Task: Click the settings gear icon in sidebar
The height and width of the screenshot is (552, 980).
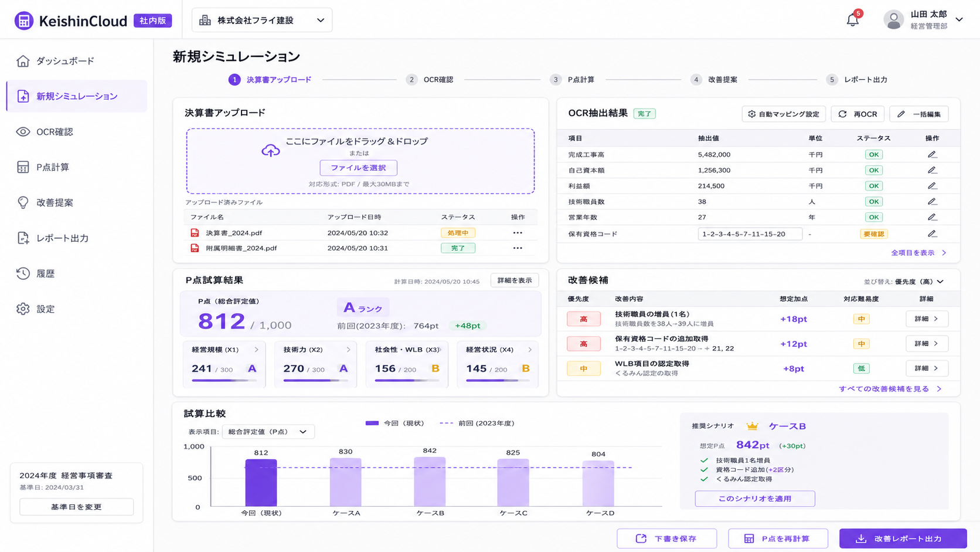Action: click(x=23, y=309)
